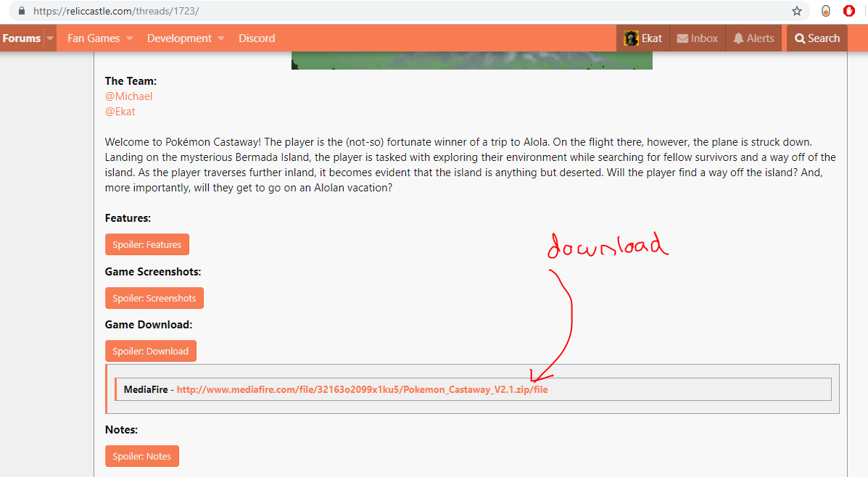This screenshot has height=477, width=868.
Task: Open the @Michael team member profile
Action: [x=128, y=96]
